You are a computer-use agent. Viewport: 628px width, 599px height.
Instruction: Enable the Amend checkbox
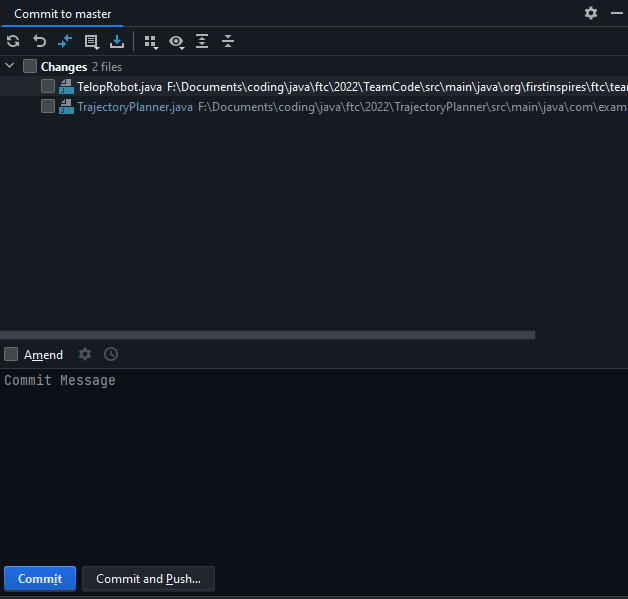pos(11,354)
